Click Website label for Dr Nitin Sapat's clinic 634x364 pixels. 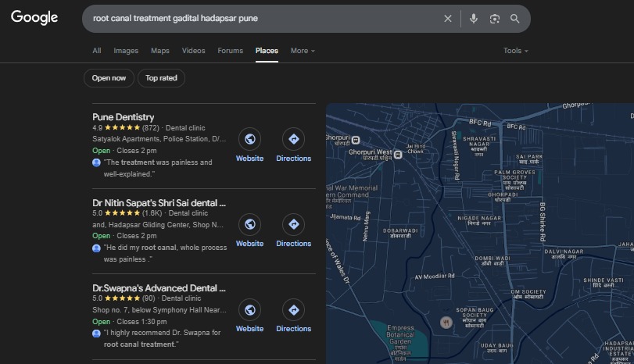click(249, 244)
